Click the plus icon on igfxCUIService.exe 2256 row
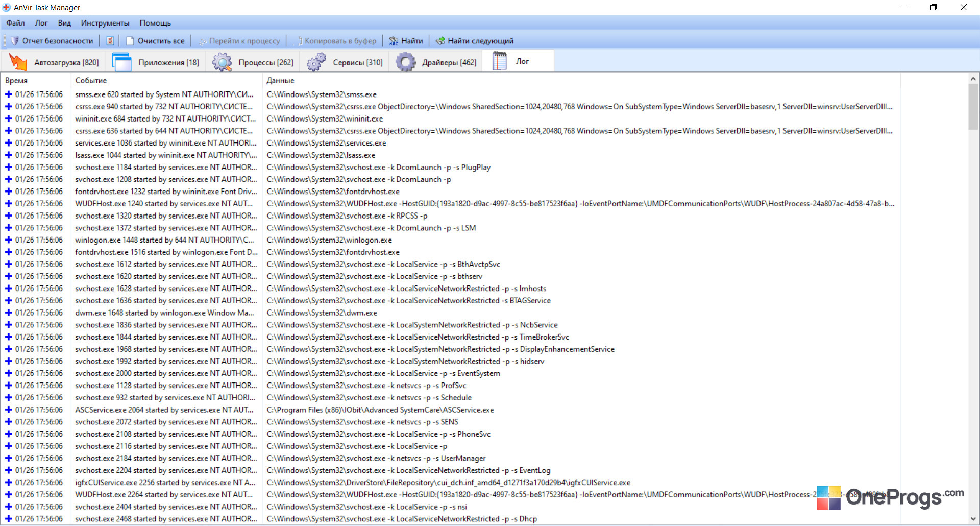 (9, 483)
